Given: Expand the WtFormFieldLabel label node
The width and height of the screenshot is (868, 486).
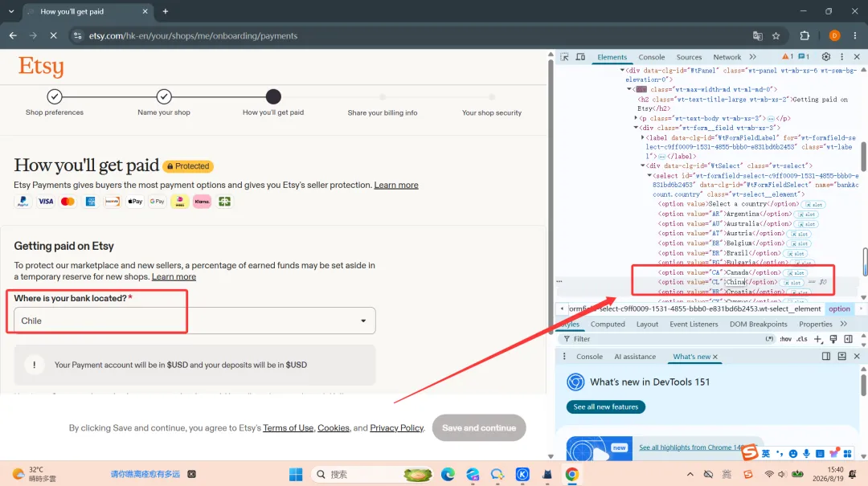Looking at the screenshot, I should coord(642,137).
